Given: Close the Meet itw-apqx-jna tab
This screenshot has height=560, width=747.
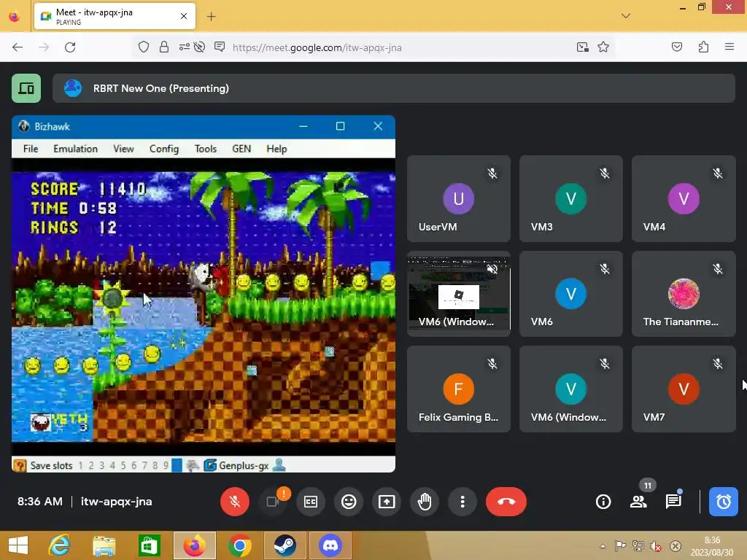Looking at the screenshot, I should 184,16.
